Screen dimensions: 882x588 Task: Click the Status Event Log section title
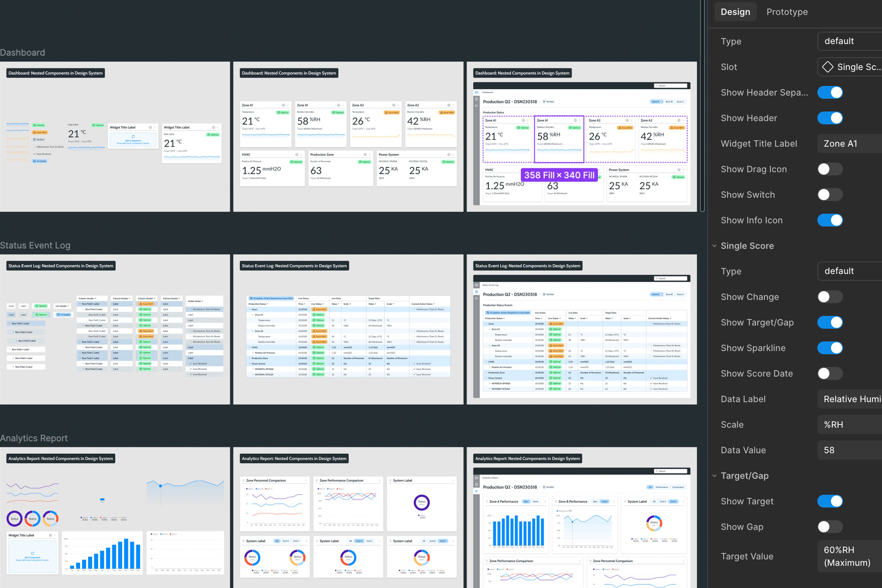(35, 245)
